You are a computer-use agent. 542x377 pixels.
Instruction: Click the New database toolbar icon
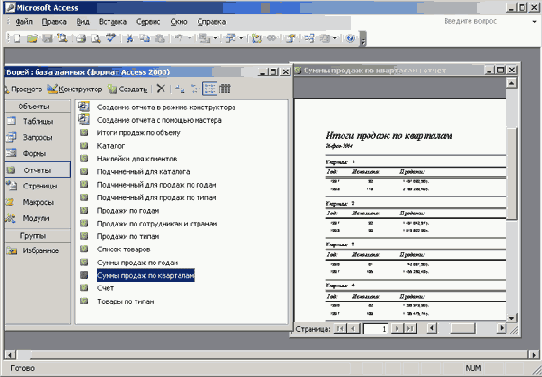[x=16, y=39]
